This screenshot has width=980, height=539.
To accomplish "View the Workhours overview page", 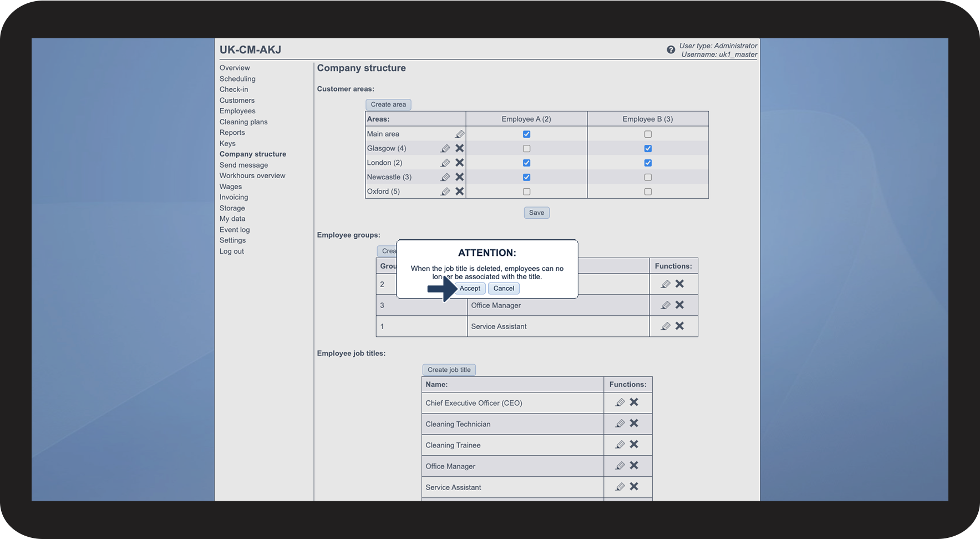I will 252,176.
